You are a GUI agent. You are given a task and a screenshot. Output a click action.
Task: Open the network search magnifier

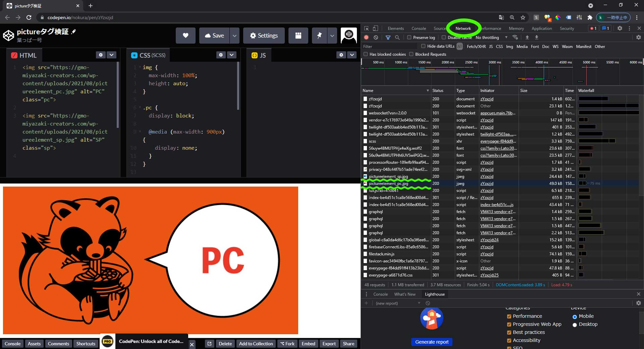tap(397, 38)
